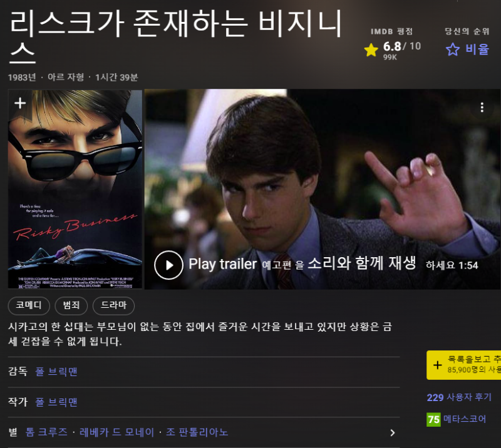501x448 pixels.
Task: Click the yellow IMDb rating star
Action: (x=371, y=50)
